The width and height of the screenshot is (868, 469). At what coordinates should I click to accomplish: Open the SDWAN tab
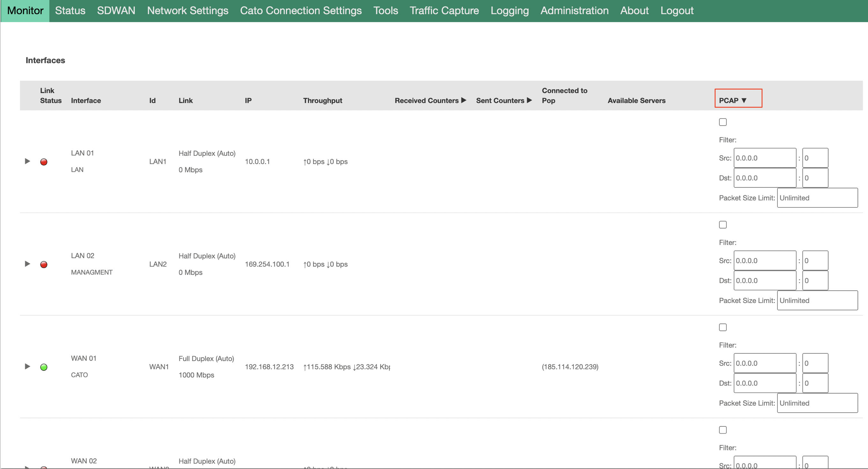tap(116, 11)
